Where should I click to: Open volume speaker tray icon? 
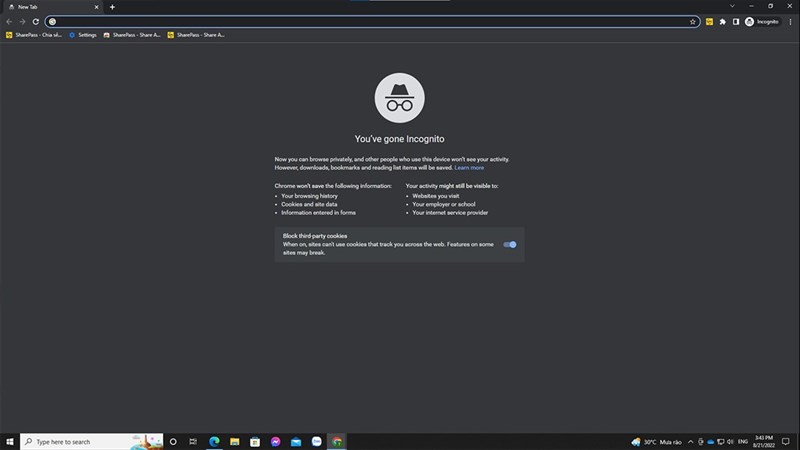(x=730, y=442)
